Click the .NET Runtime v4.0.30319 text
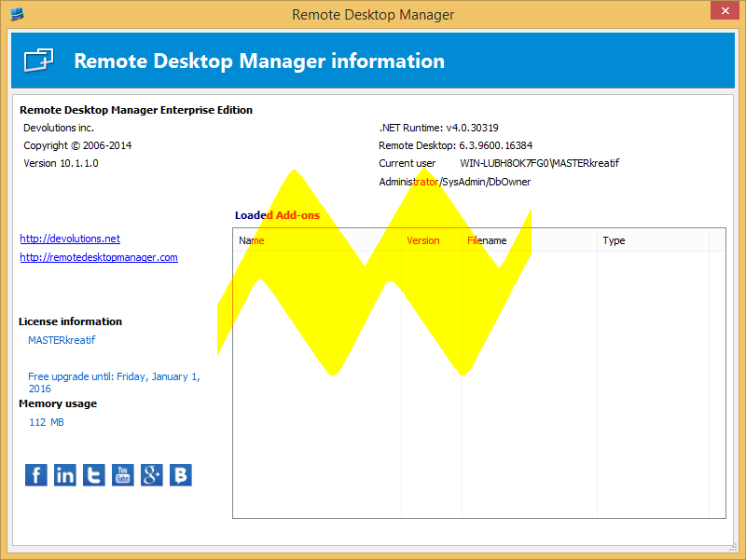Viewport: 746px width, 560px height. coord(438,128)
